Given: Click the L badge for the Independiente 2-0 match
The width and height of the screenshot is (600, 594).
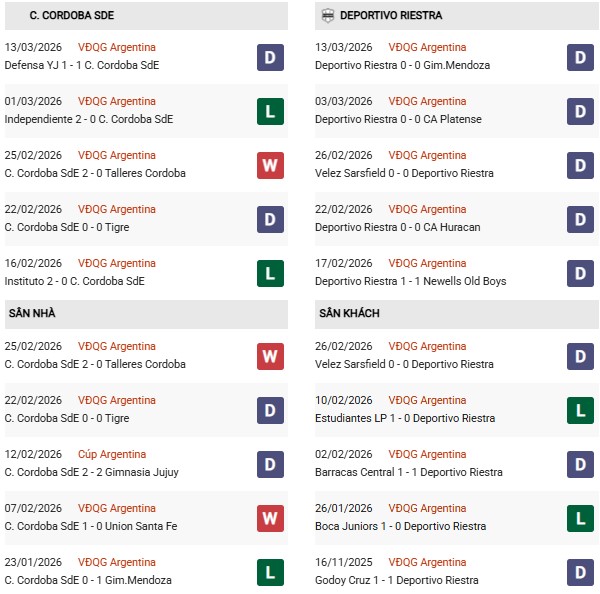Looking at the screenshot, I should click(x=270, y=111).
